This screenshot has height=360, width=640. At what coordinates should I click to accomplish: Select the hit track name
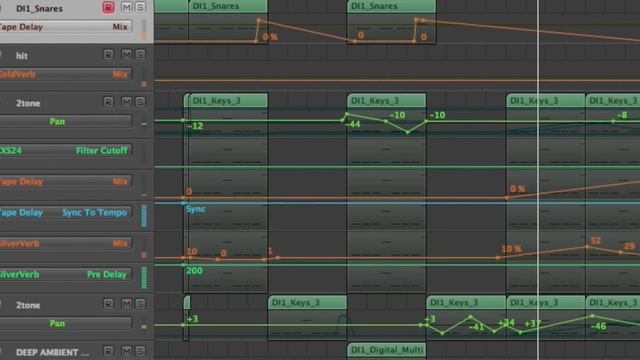(x=22, y=56)
